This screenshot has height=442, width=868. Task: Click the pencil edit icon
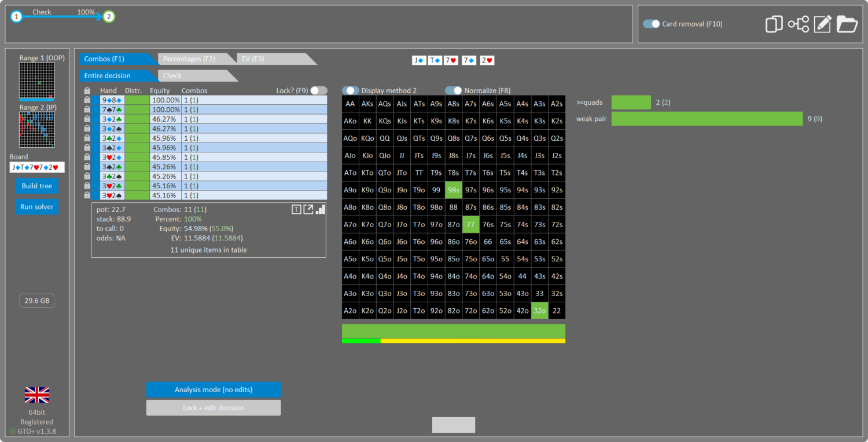pos(822,24)
